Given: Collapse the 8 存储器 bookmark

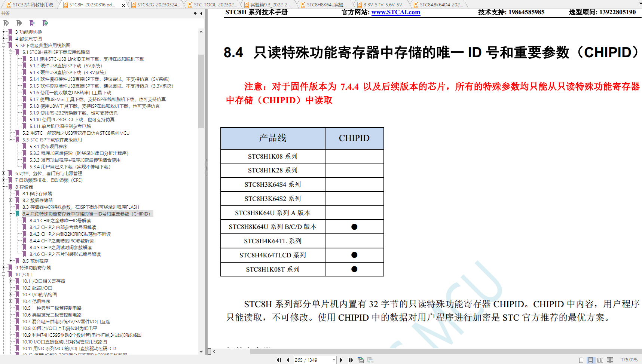Looking at the screenshot, I should coord(4,187).
